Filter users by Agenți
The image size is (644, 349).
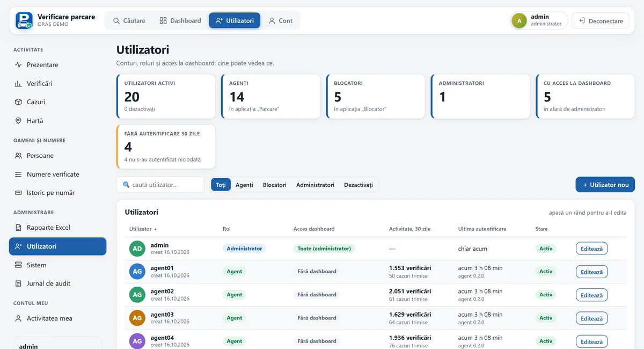tap(244, 185)
